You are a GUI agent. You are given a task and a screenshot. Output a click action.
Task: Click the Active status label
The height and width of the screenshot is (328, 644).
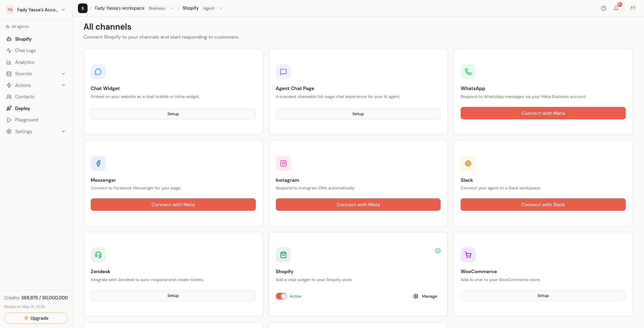295,296
